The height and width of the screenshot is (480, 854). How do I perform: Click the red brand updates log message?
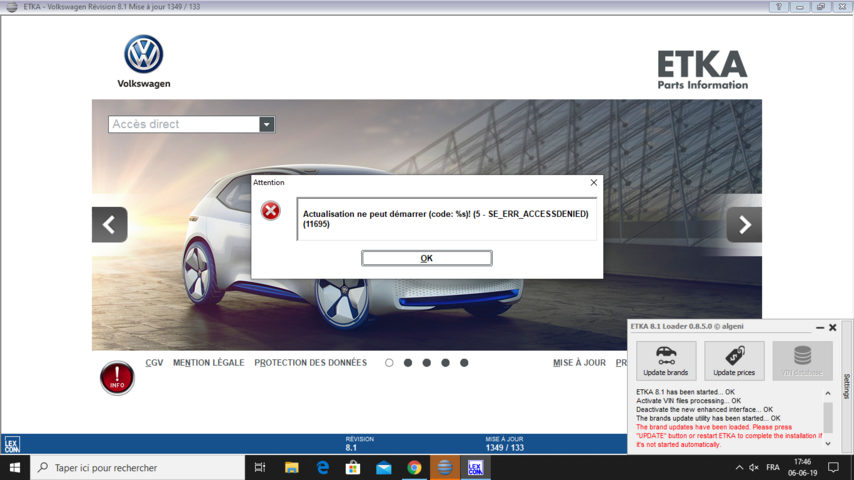(729, 436)
